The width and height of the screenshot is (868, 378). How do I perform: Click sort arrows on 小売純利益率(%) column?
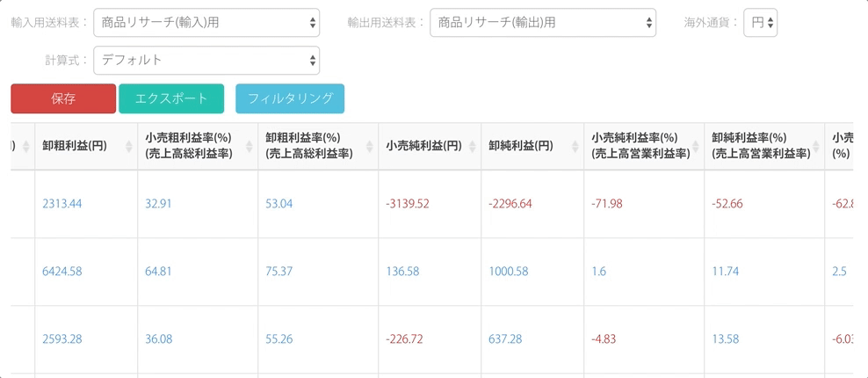click(696, 146)
